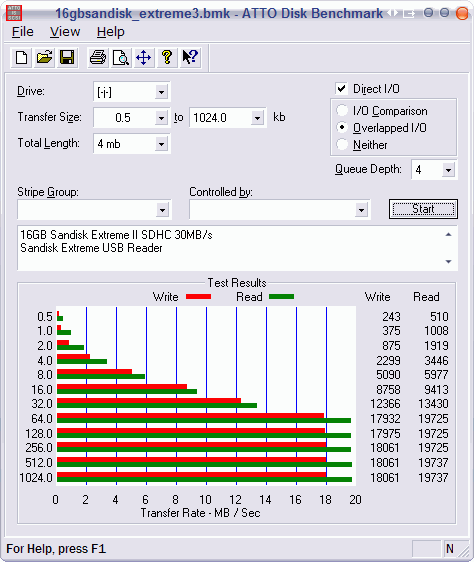Click the New document toolbar icon
Screen dimensions: 474x562
coord(22,57)
